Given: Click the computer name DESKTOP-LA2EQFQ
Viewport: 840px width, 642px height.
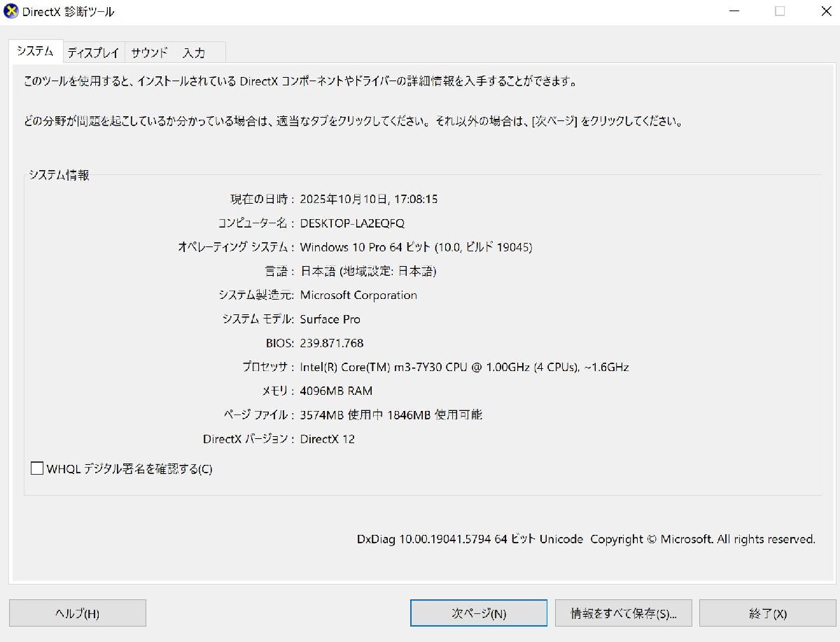Looking at the screenshot, I should click(353, 223).
